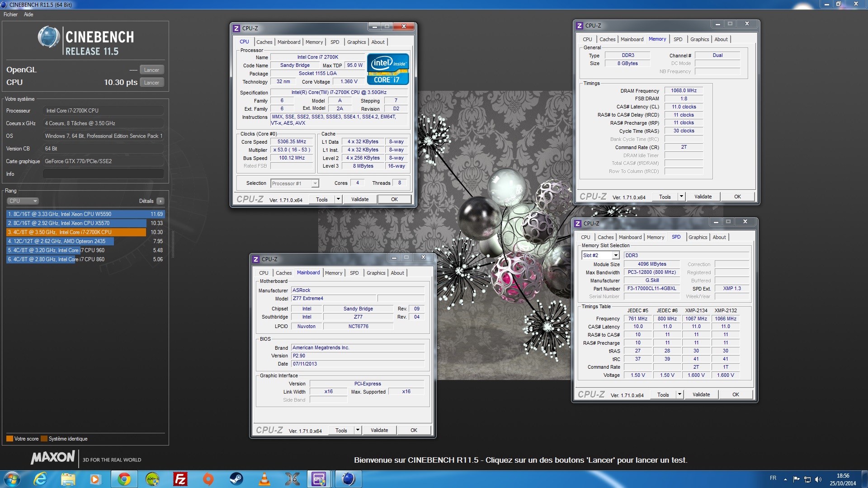
Task: Switch to Caches tab in CPU-Z CPU window
Action: coord(264,42)
